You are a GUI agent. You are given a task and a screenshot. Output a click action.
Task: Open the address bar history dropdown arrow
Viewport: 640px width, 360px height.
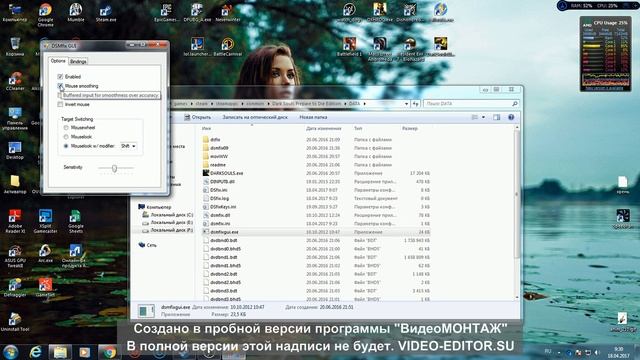point(406,104)
